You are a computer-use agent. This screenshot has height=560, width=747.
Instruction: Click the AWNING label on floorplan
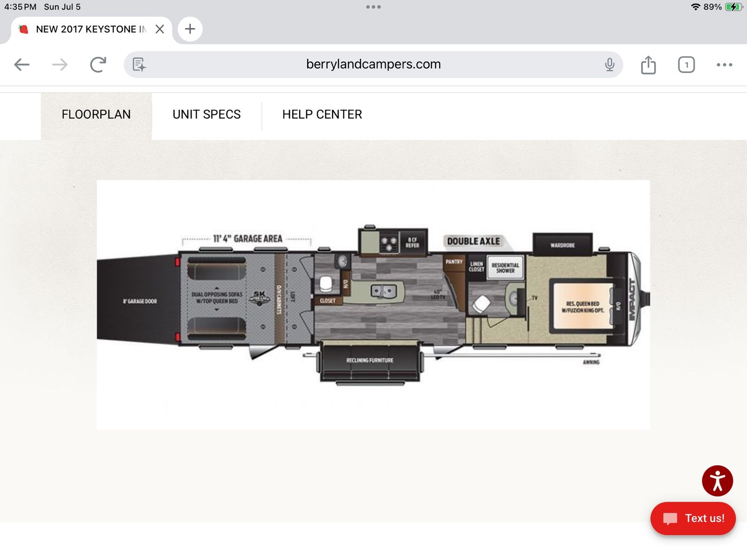(x=591, y=362)
